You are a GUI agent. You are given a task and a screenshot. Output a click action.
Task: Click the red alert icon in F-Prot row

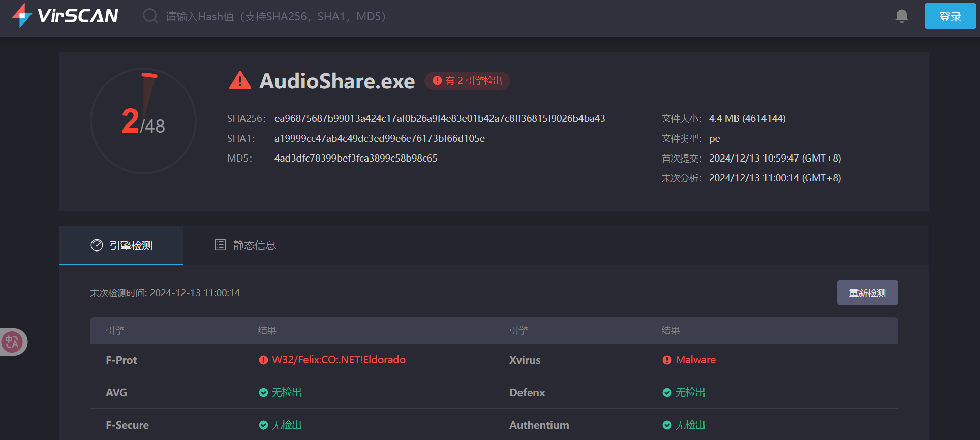click(x=263, y=360)
